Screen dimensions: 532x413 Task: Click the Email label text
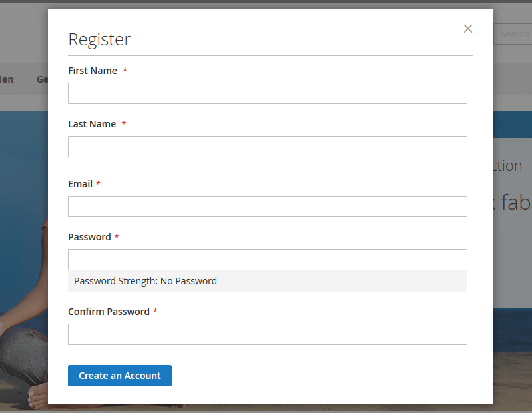click(80, 184)
